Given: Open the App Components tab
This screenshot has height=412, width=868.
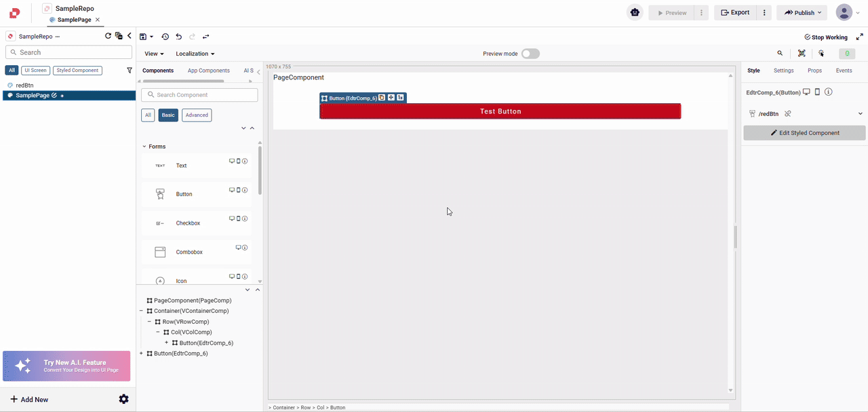Looking at the screenshot, I should click(x=208, y=71).
